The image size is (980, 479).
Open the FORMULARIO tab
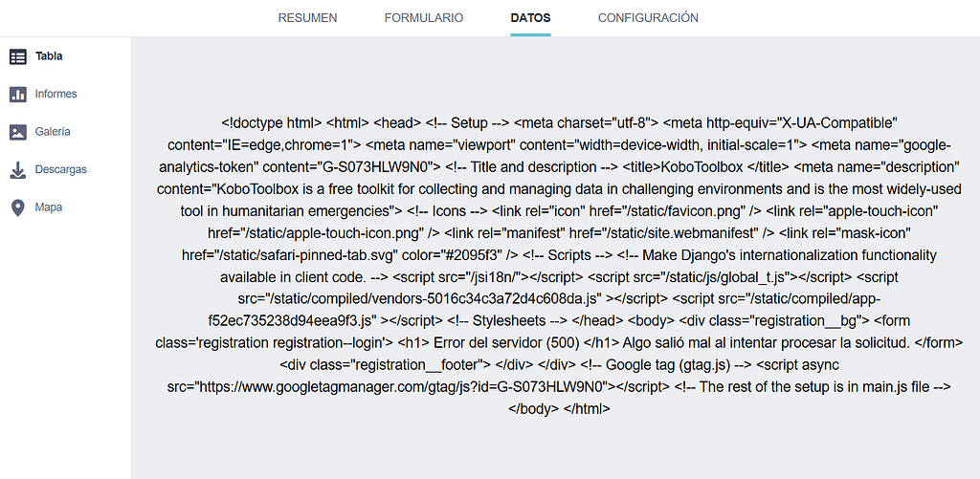tap(423, 18)
